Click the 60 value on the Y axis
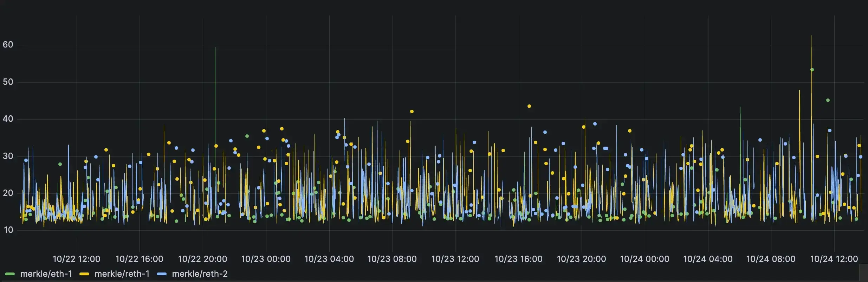The image size is (868, 282). [8, 45]
